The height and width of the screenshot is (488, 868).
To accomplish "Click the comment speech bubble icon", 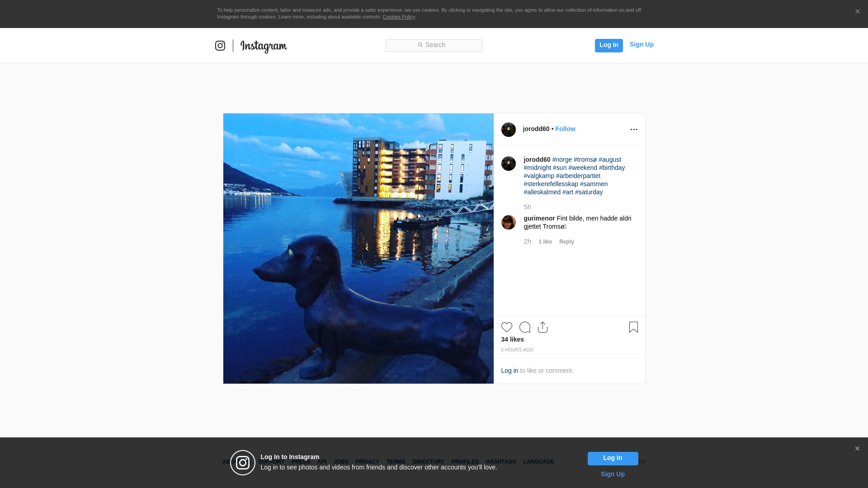I will (524, 327).
